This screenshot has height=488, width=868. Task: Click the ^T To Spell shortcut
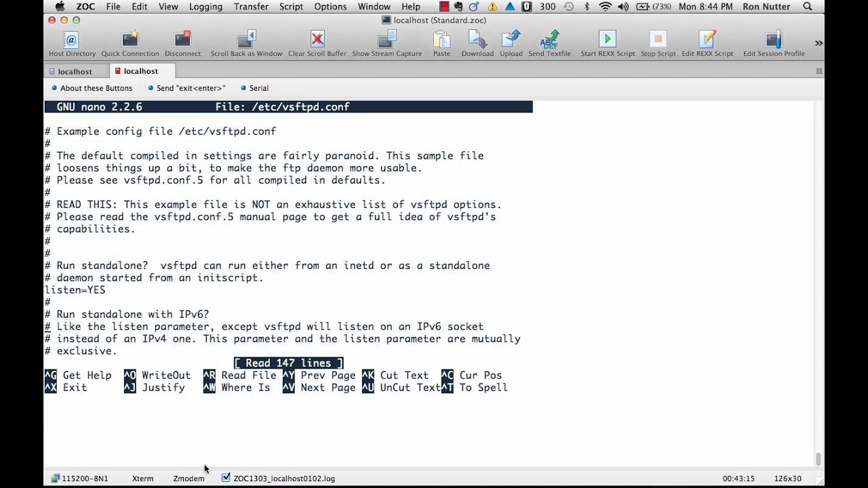pyautogui.click(x=475, y=388)
